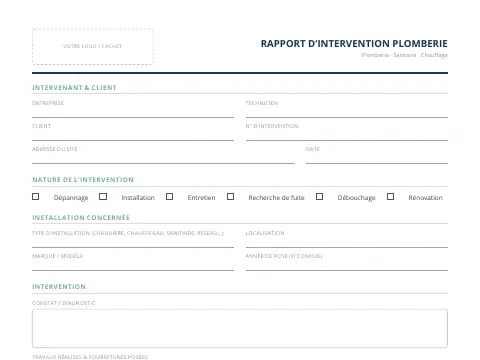Click the Technicien field
The image size is (480, 360).
pyautogui.click(x=347, y=112)
